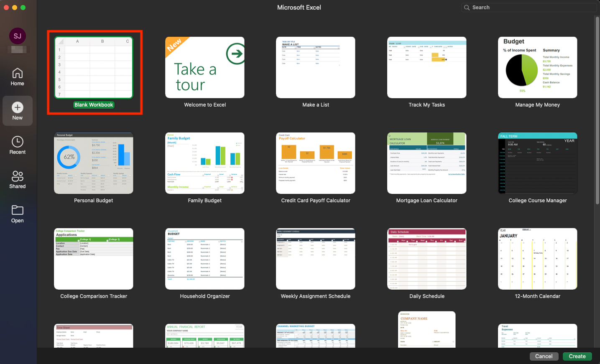Click the Manage My Money caption

(538, 105)
